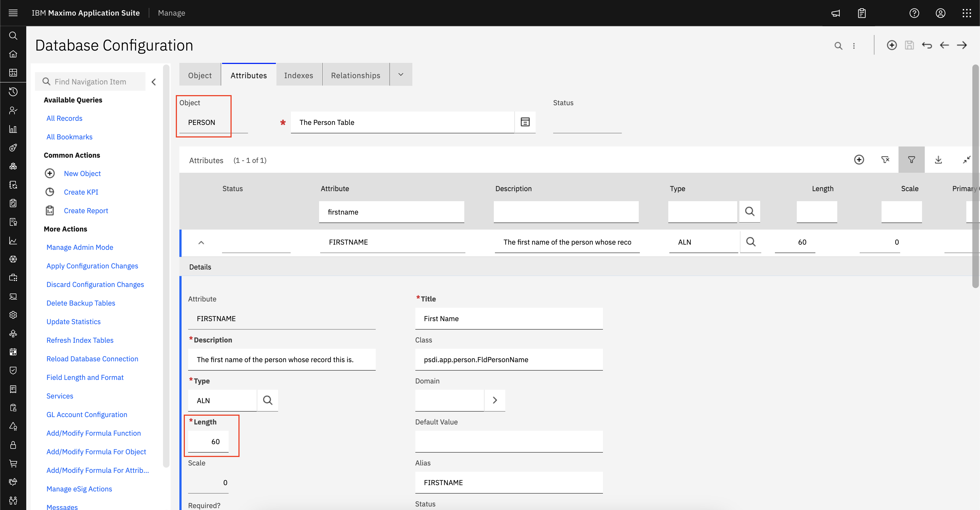Go to next record arrow
The height and width of the screenshot is (510, 980).
(962, 45)
